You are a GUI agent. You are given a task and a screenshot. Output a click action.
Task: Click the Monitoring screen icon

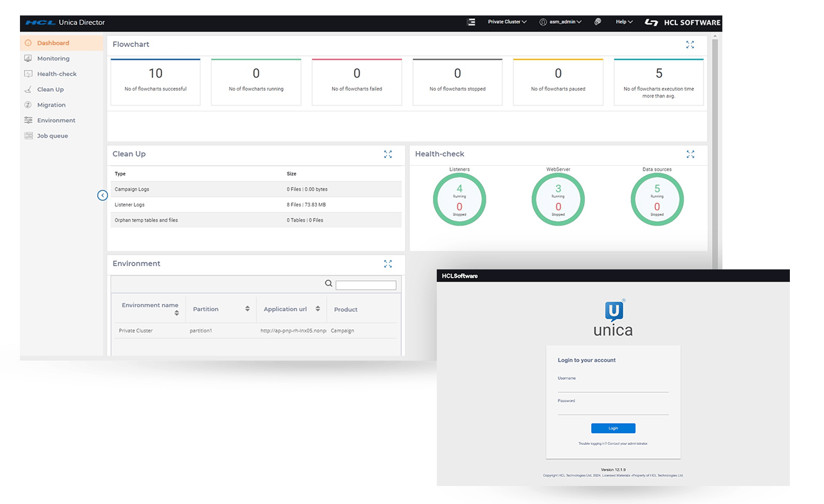point(28,59)
